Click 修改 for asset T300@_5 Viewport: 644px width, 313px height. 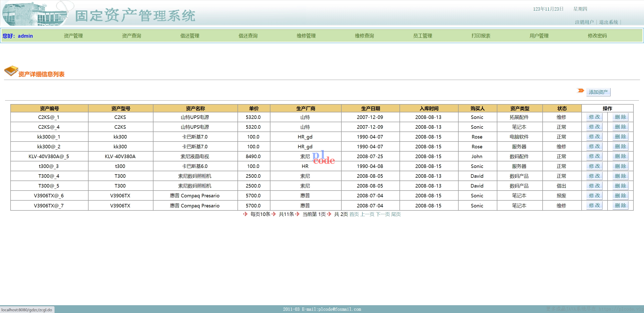[594, 186]
